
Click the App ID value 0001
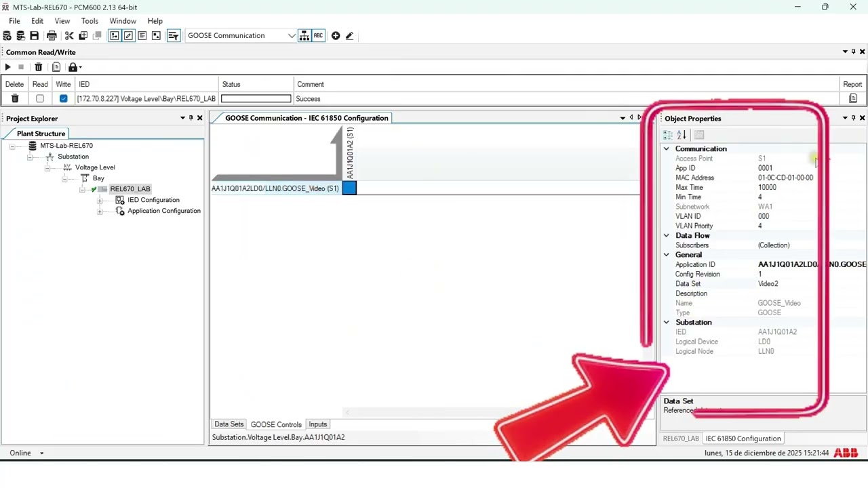765,168
